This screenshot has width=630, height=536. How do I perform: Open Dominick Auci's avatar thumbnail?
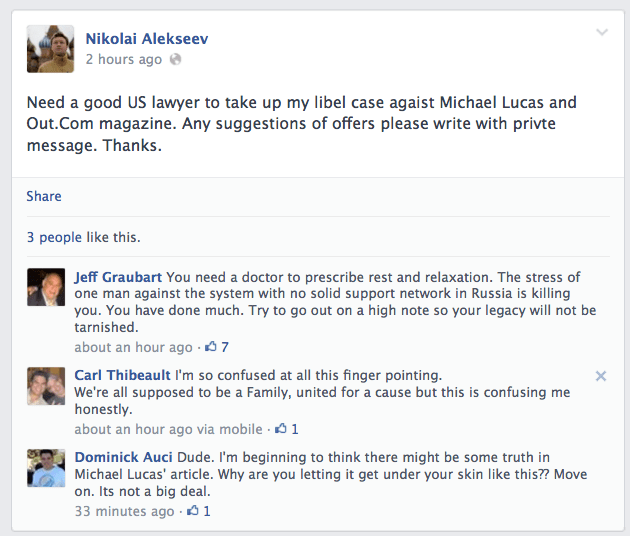(x=46, y=468)
